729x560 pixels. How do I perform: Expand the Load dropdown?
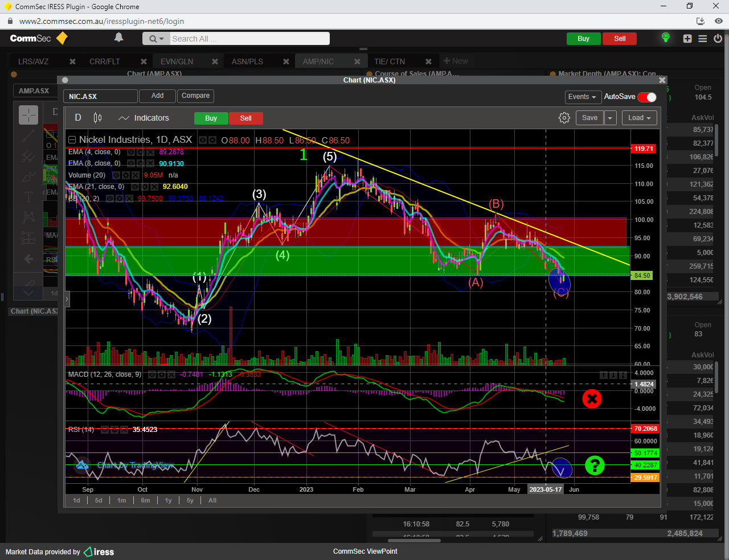click(639, 118)
